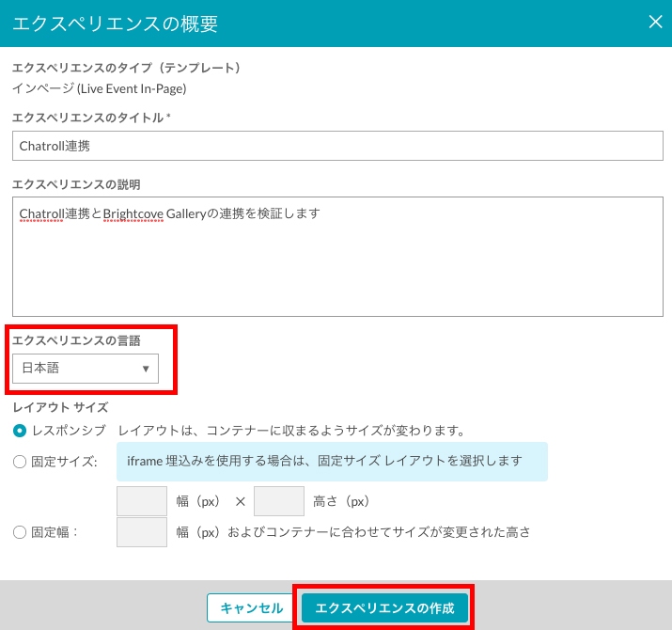This screenshot has width=672, height=630.
Task: Click the blue iframe 埋込み hint box
Action: pyautogui.click(x=332, y=462)
